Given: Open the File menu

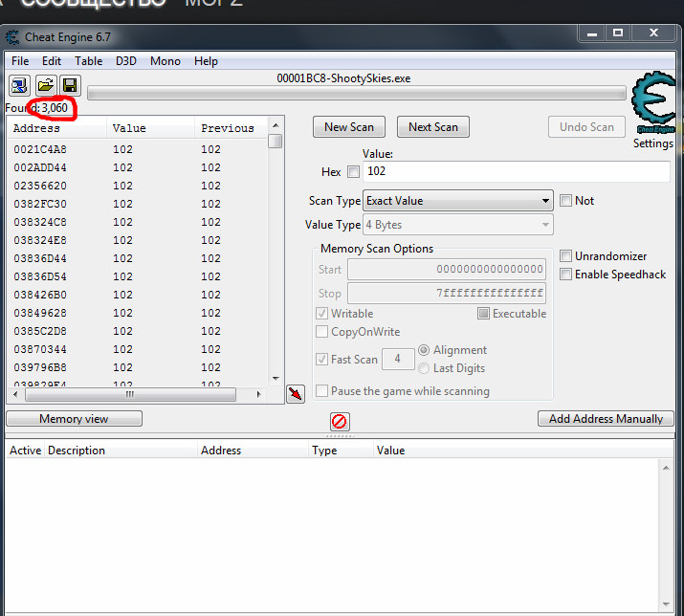Looking at the screenshot, I should pyautogui.click(x=20, y=61).
